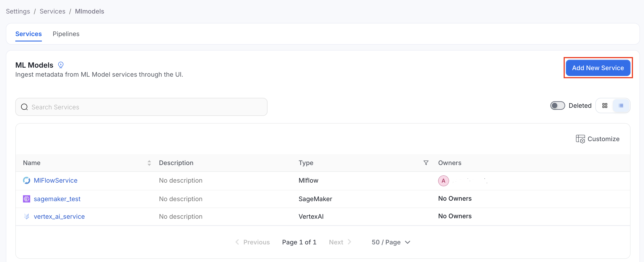Click the Mlflow type cell
This screenshot has width=644, height=262.
tap(308, 180)
